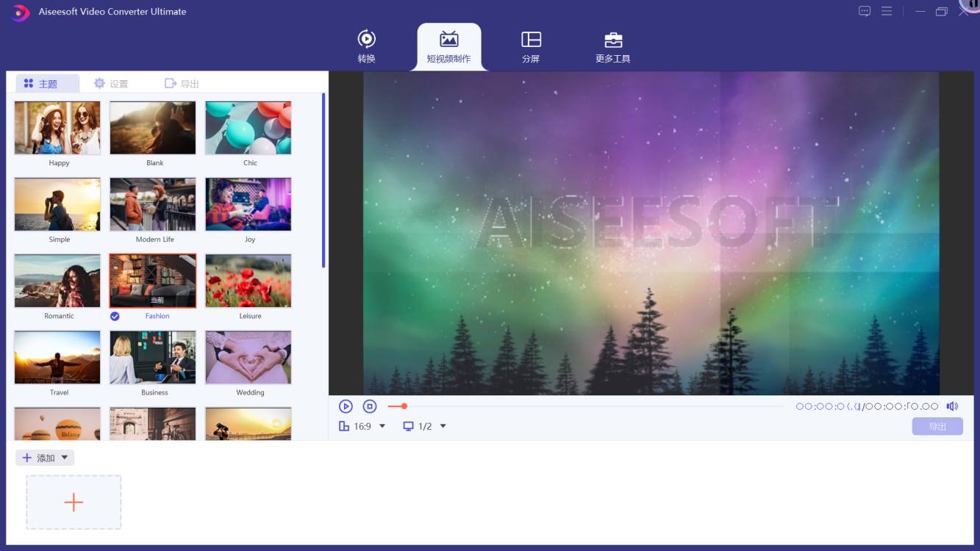Stop the preview playback
980x551 pixels.
point(370,406)
